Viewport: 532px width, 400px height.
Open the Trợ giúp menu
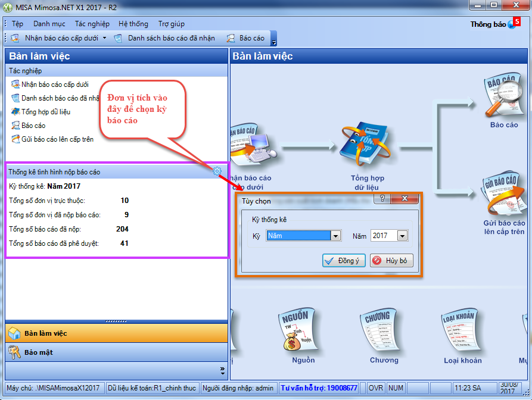coord(172,24)
